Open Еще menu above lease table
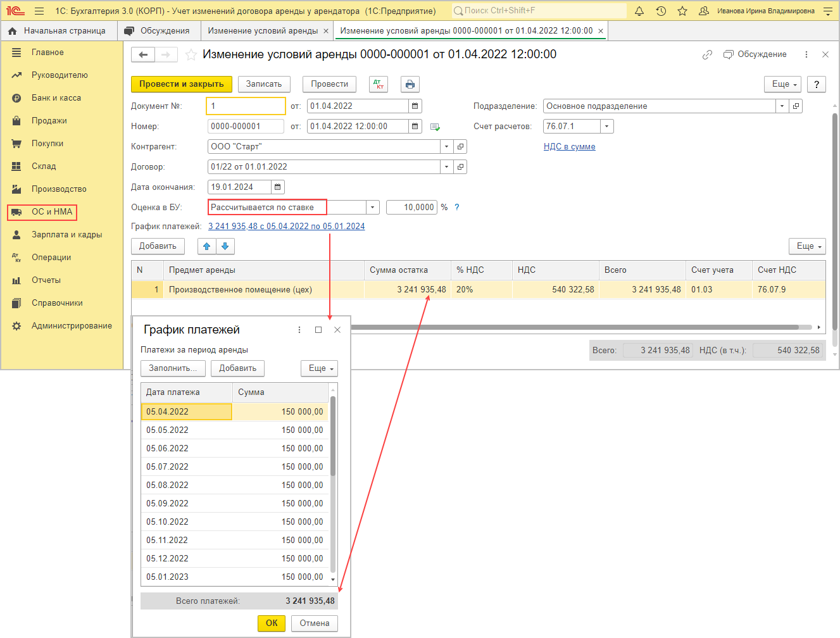This screenshot has width=840, height=638. coord(808,246)
